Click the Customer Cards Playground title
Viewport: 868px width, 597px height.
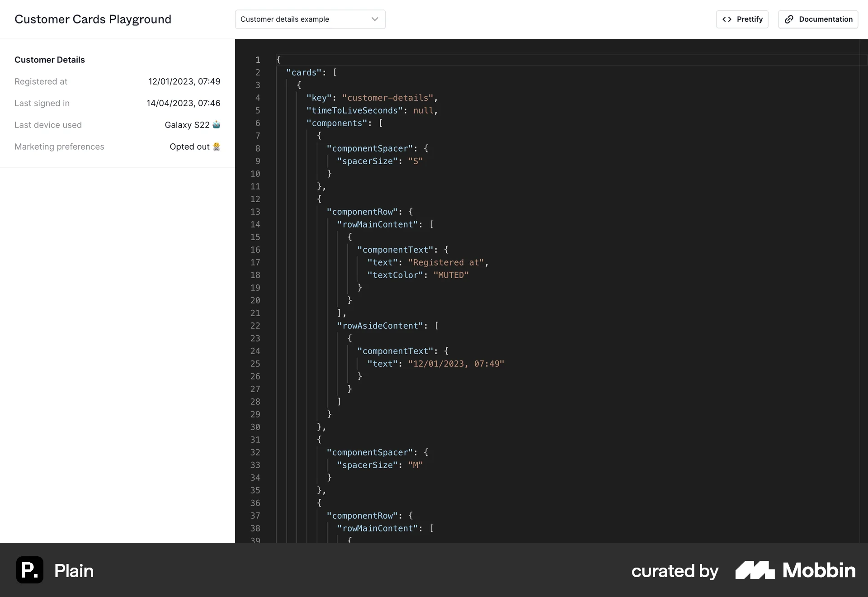pos(93,19)
